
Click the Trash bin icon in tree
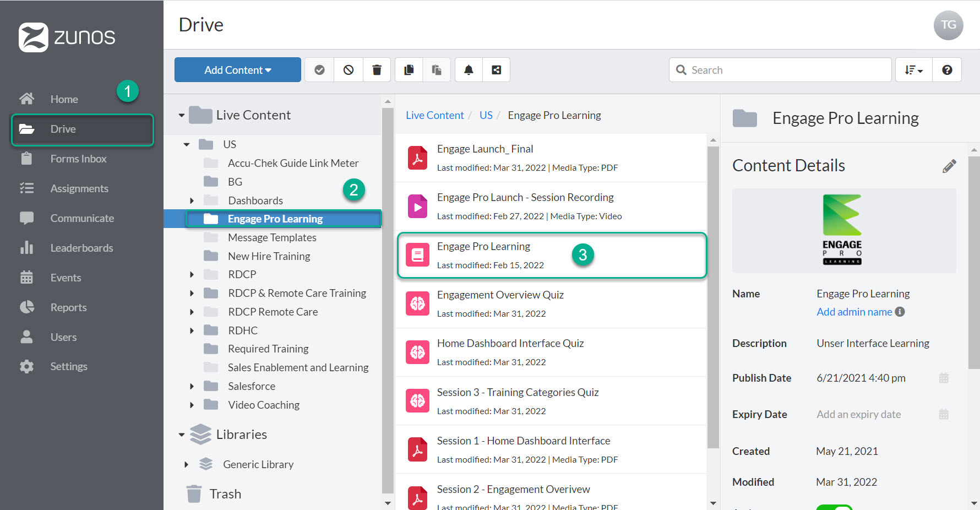click(194, 494)
